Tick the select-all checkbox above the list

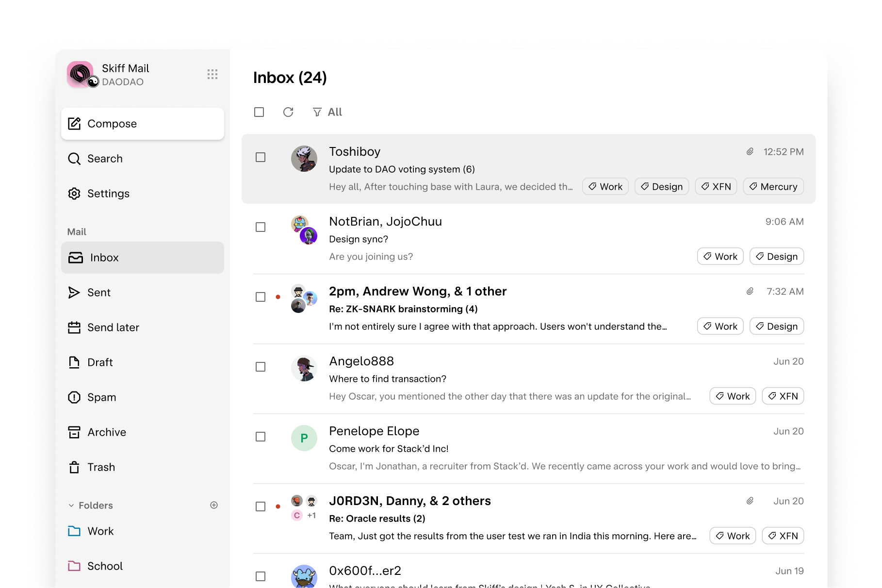[x=259, y=112]
